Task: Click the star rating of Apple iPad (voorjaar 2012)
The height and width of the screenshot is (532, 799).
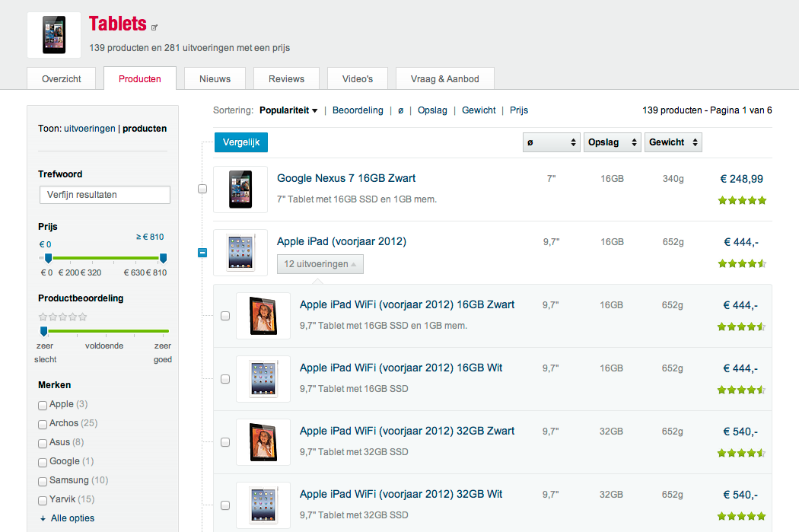Action: pos(742,263)
